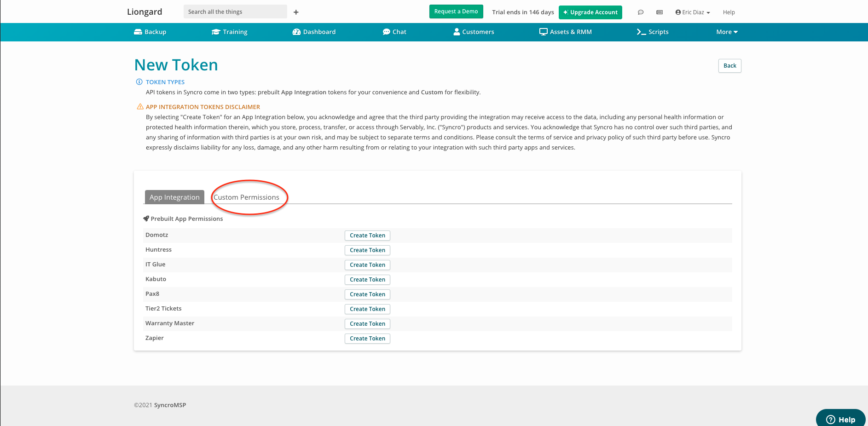
Task: Click the warning triangle disclaimer icon
Action: [x=140, y=107]
